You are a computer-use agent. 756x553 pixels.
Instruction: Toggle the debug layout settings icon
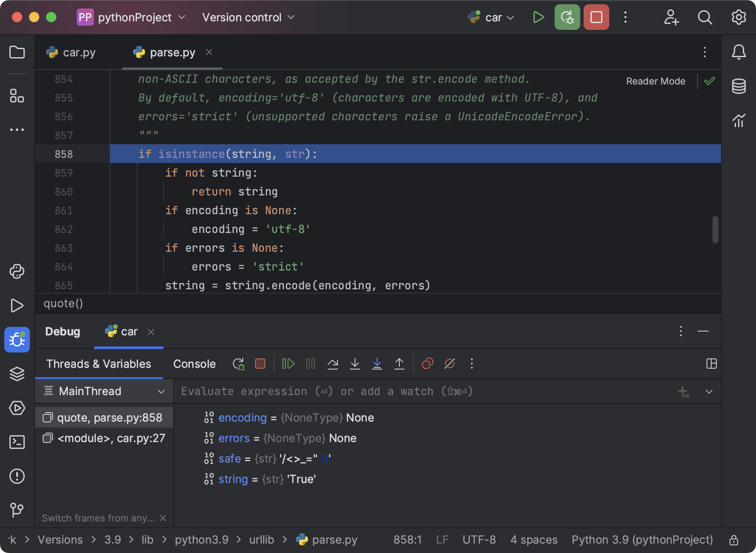point(711,364)
